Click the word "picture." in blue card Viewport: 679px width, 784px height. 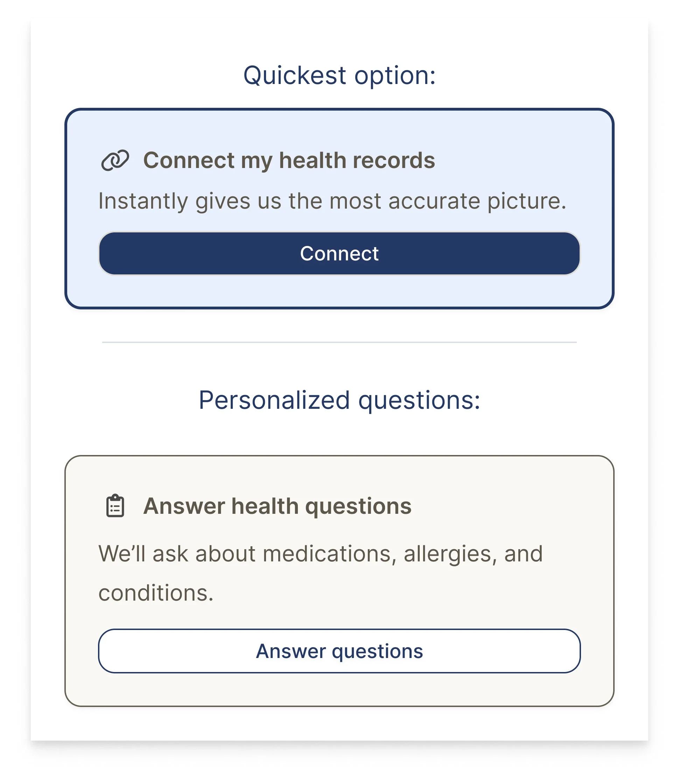click(x=527, y=201)
